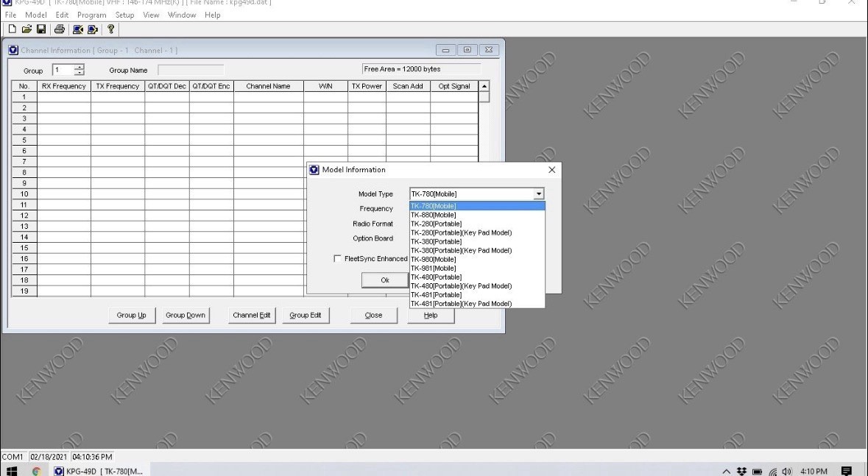Click the volume speaker tray icon
The height and width of the screenshot is (476, 868).
click(787, 472)
